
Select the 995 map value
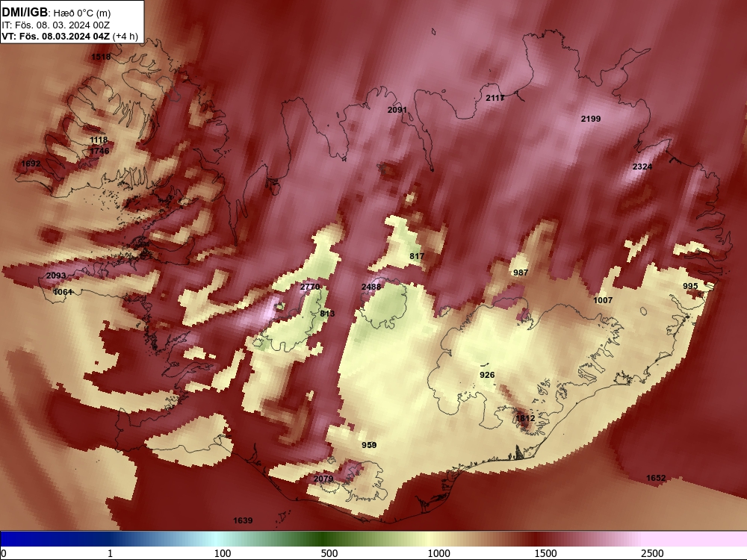pyautogui.click(x=690, y=286)
